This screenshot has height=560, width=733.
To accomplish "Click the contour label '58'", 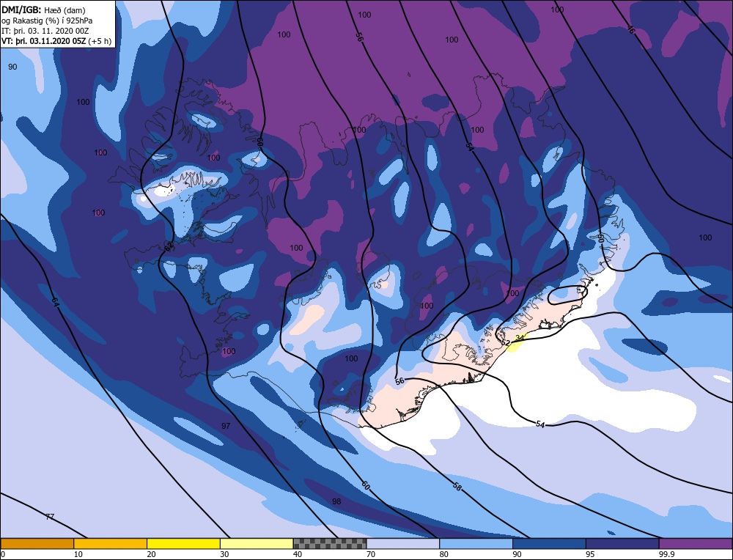I will tap(457, 486).
